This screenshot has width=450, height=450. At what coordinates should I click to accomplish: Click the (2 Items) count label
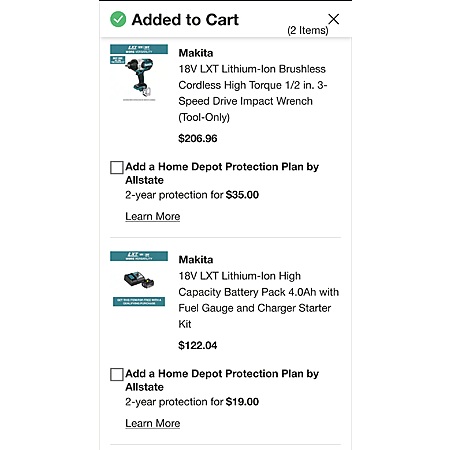point(308,30)
